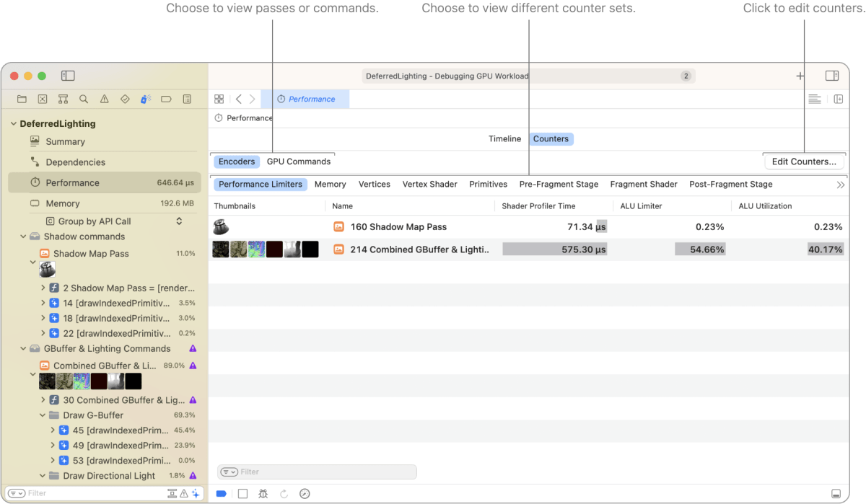Click the reload shaders circular arrow icon
Screen dimensions: 866x504
pos(284,494)
